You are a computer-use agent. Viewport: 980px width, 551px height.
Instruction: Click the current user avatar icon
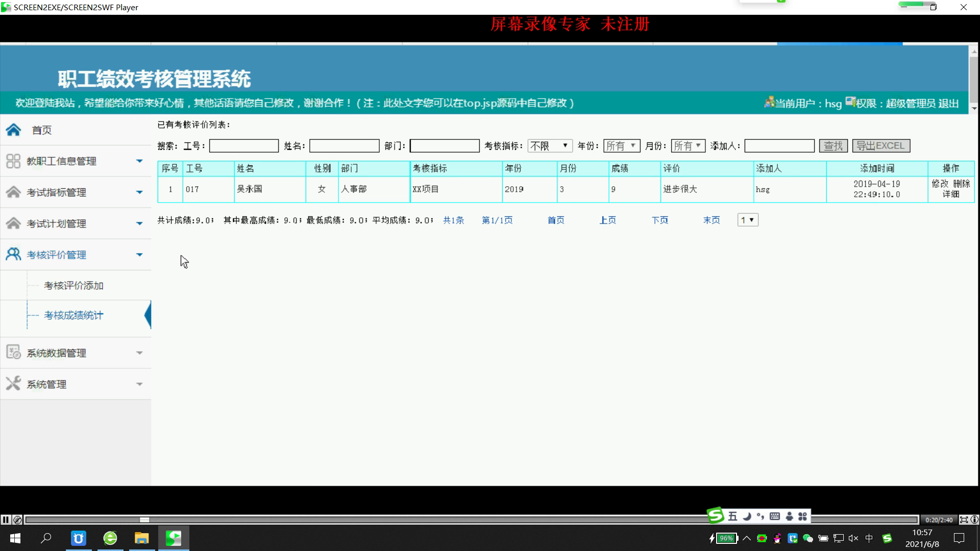coord(769,102)
